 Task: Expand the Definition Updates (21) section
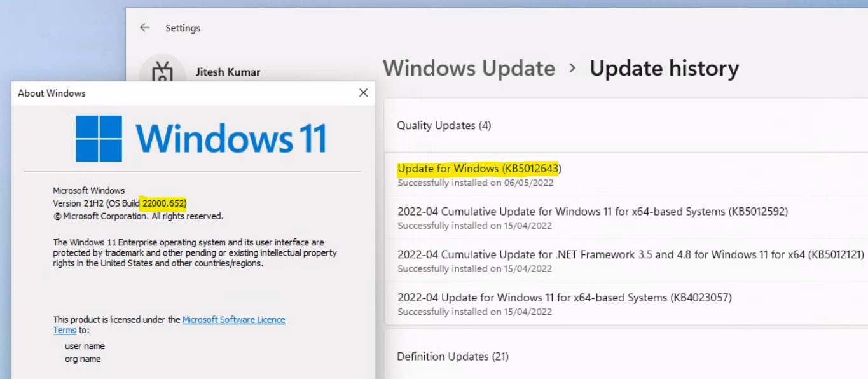[x=452, y=356]
